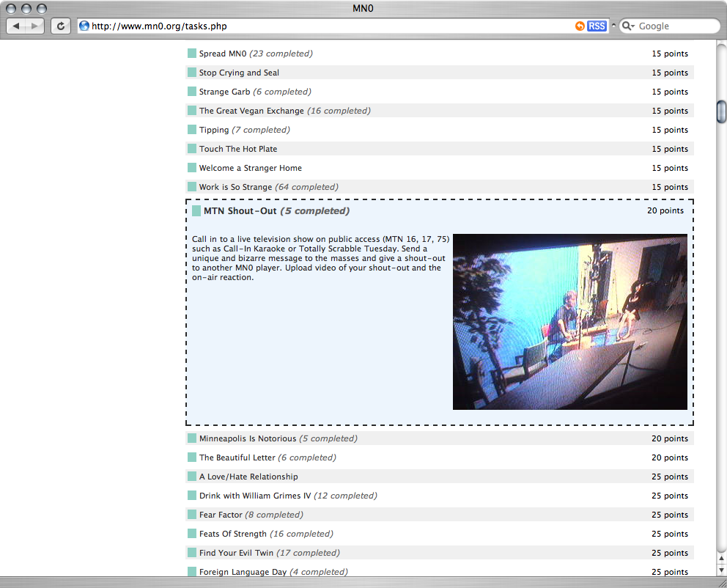Click the orange SnapBack icon in address bar
Screen dimensions: 727x588
pos(580,26)
